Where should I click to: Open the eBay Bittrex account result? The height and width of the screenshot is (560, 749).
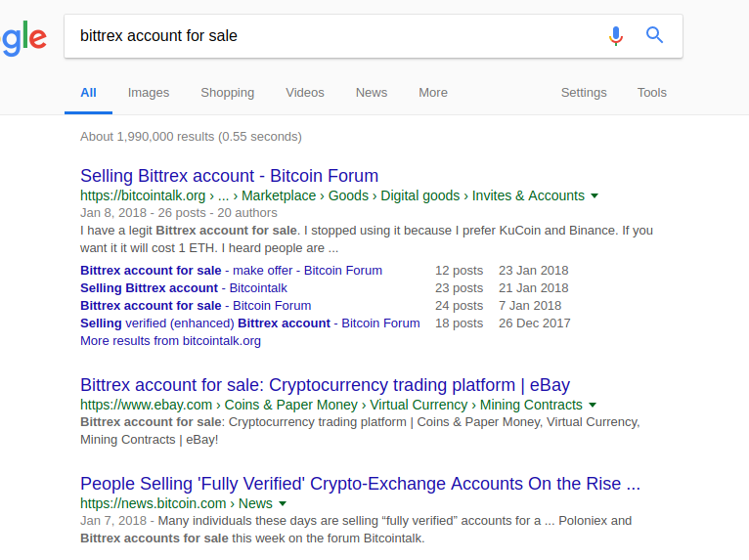point(325,385)
